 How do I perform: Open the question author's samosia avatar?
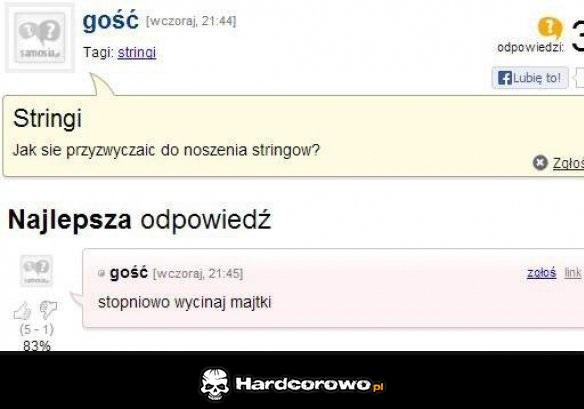pyautogui.click(x=40, y=38)
